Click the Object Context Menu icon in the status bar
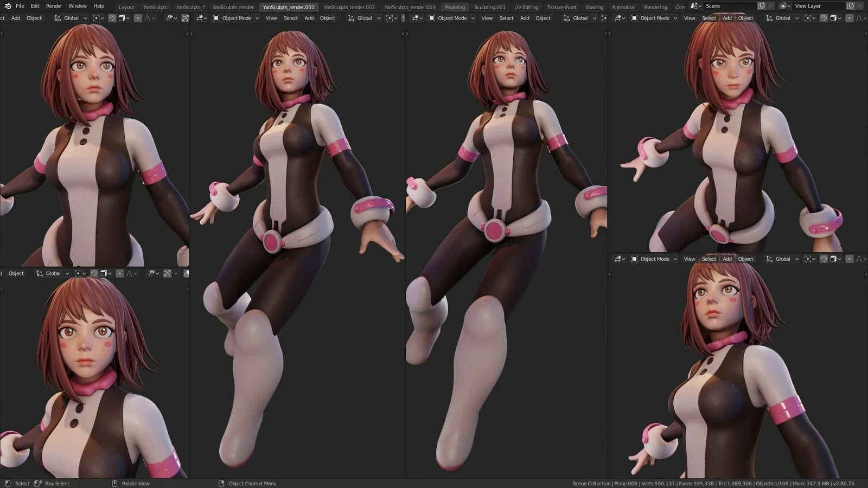 pos(221,483)
